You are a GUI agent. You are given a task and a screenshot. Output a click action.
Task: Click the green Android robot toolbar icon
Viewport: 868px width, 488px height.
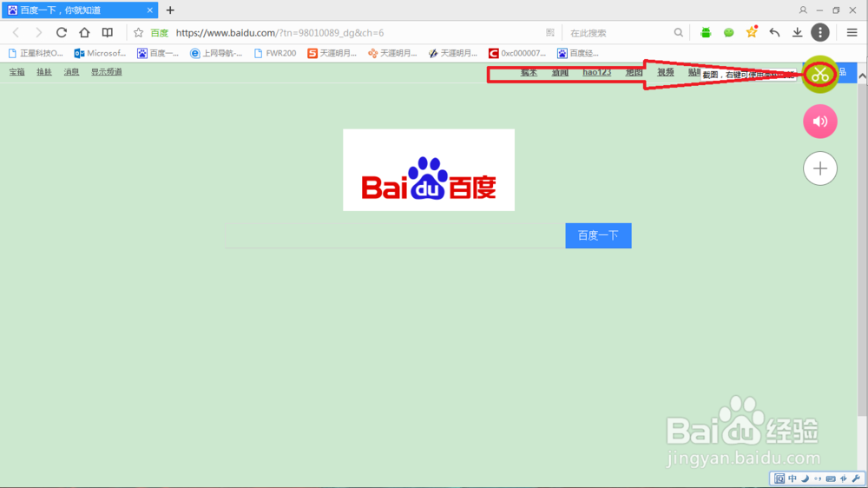tap(705, 33)
